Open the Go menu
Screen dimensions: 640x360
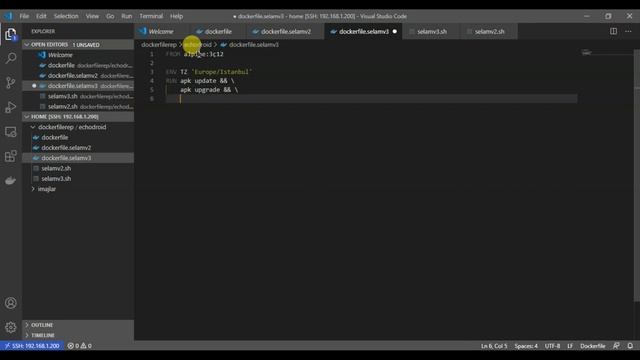point(110,16)
